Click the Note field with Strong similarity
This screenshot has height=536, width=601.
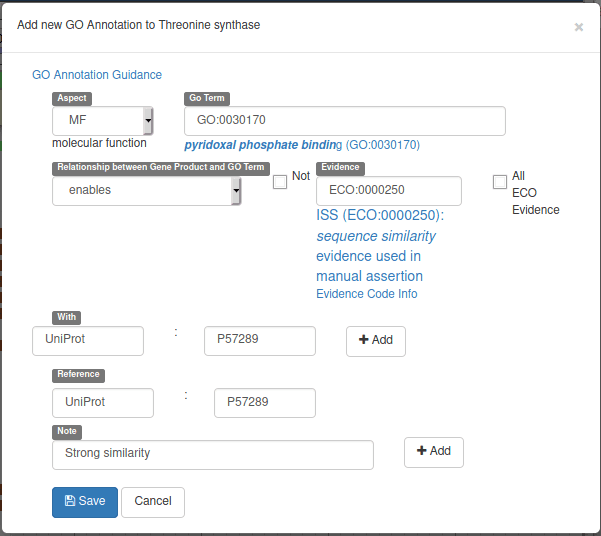pos(212,454)
